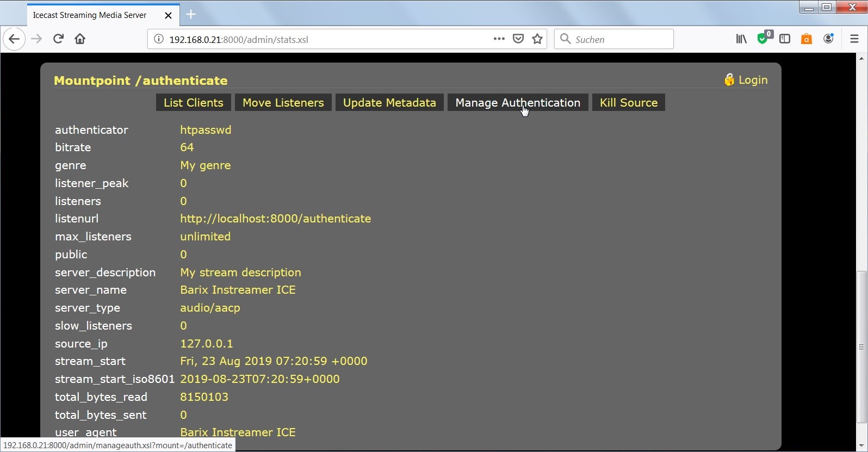The height and width of the screenshot is (452, 868).
Task: Open the List Clients page
Action: (x=193, y=103)
